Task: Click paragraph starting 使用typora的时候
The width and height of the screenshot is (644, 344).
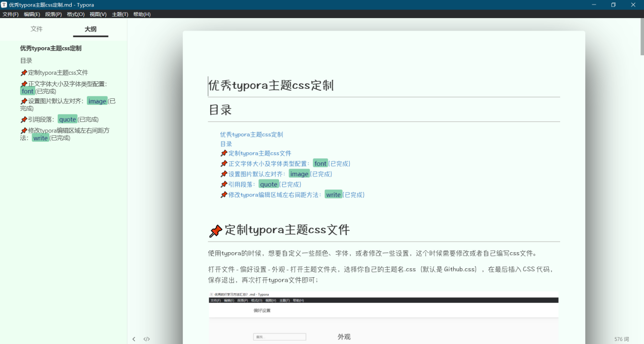Action: 373,253
